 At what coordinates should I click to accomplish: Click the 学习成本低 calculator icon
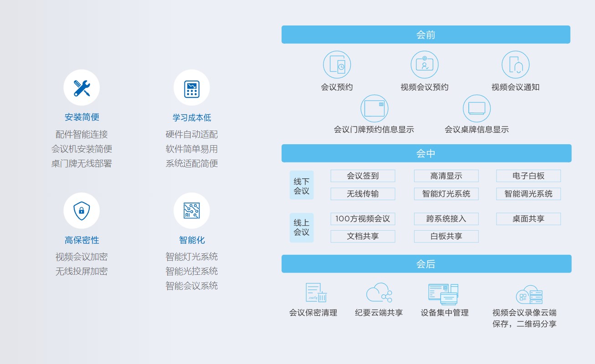192,87
